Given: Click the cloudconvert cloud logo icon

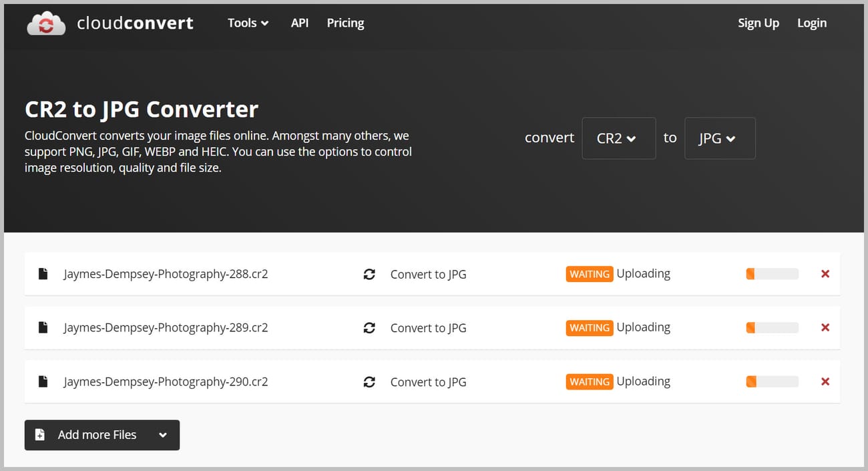Looking at the screenshot, I should point(45,22).
